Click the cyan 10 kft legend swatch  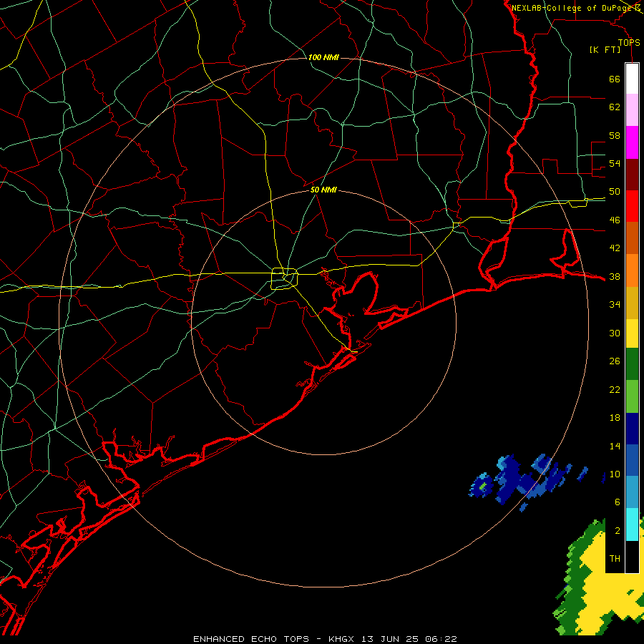point(632,524)
